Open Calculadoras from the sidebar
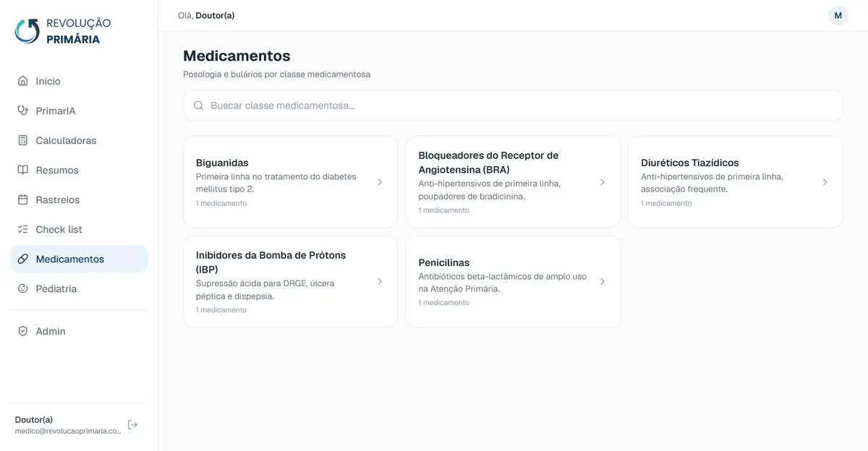The width and height of the screenshot is (868, 451). pos(79,140)
